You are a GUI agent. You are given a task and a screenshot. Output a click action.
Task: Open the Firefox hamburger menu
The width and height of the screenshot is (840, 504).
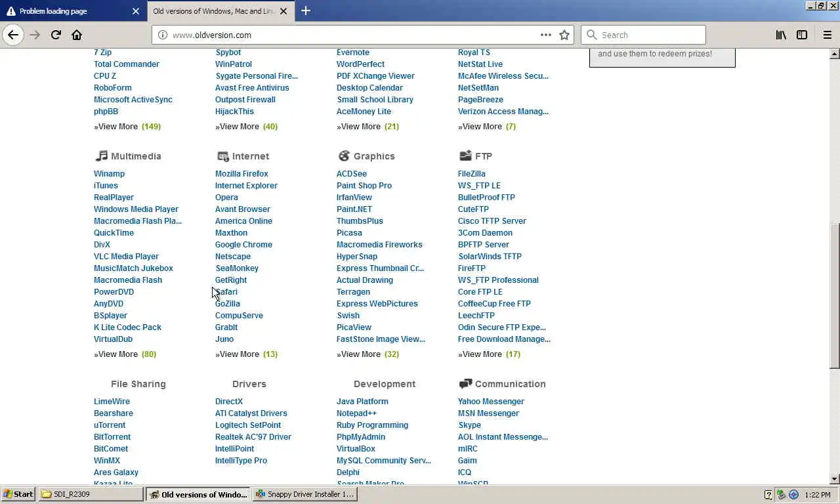[827, 35]
